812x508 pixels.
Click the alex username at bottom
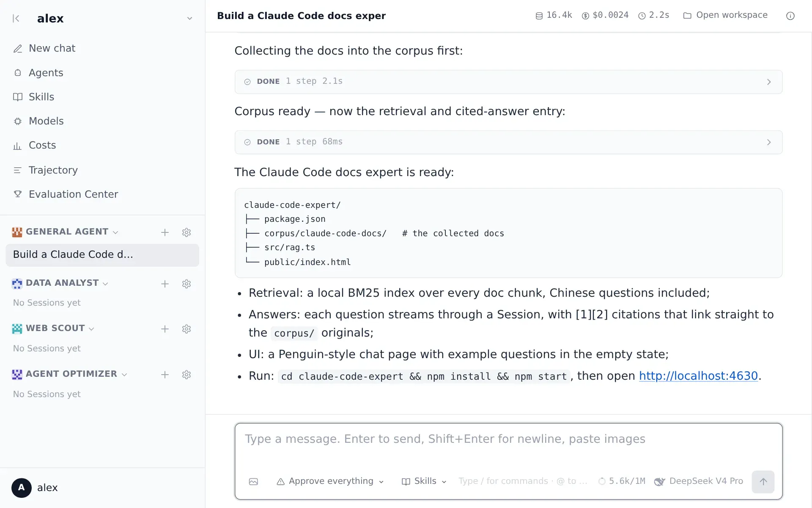coord(47,488)
